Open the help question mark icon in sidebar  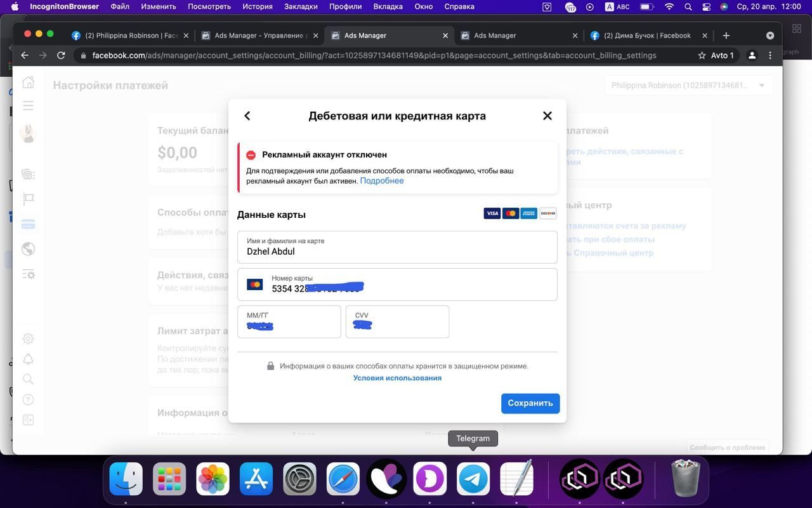click(28, 399)
